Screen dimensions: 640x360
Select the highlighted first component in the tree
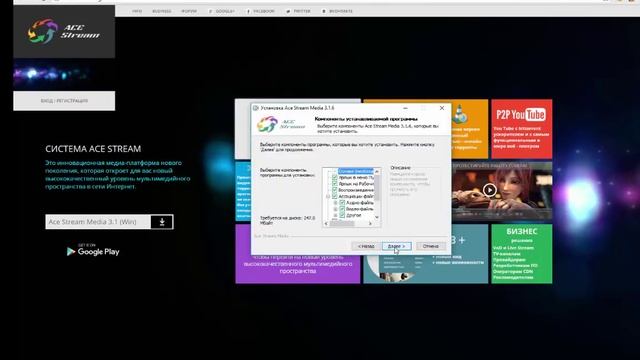click(356, 171)
